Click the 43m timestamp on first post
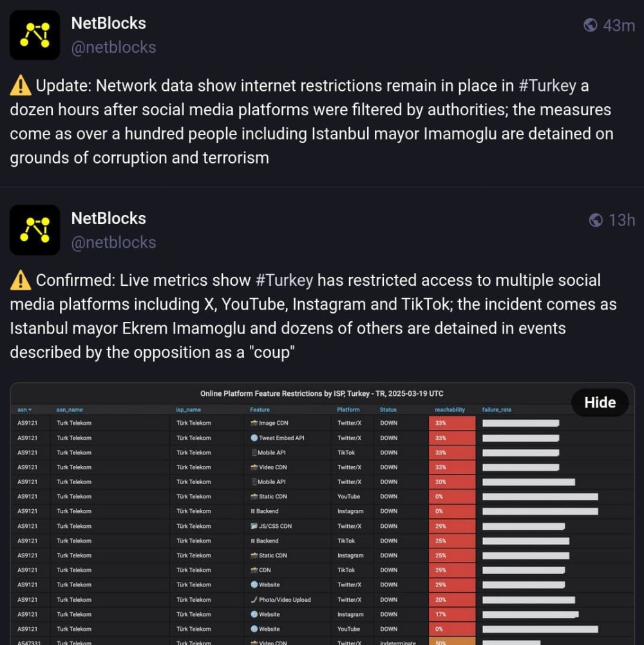This screenshot has height=645, width=644. [x=619, y=26]
